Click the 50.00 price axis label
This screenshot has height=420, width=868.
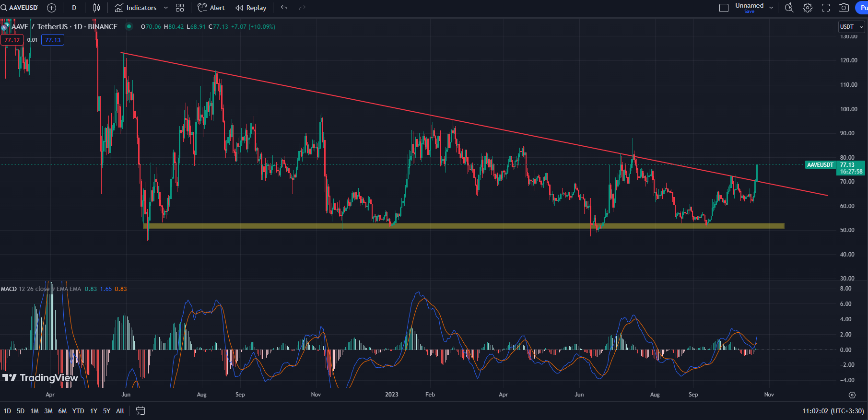coord(847,230)
